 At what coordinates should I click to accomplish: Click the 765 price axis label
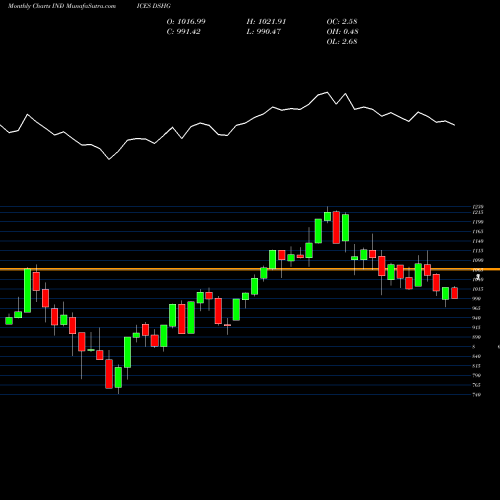(477, 385)
